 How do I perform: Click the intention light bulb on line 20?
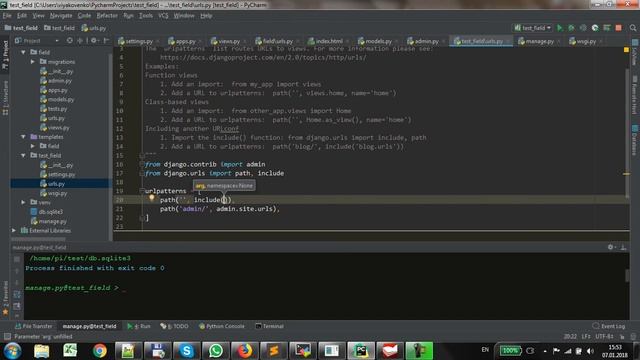pos(151,198)
